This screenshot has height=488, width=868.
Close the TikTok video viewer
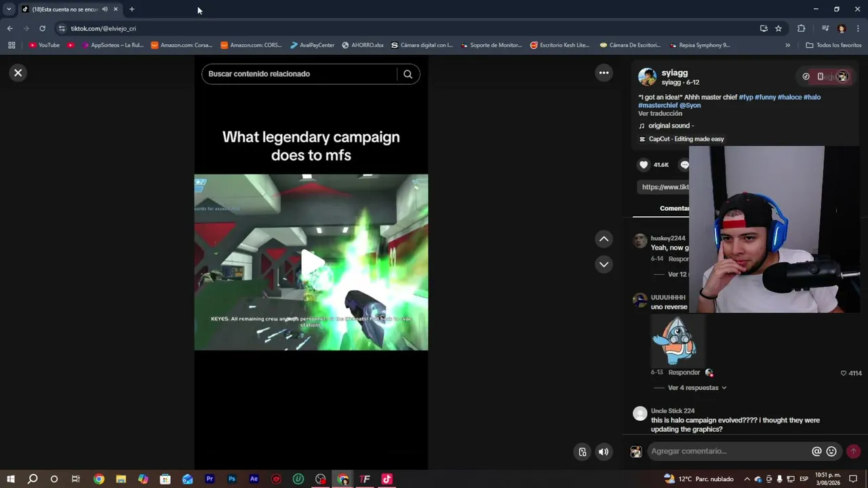click(18, 73)
